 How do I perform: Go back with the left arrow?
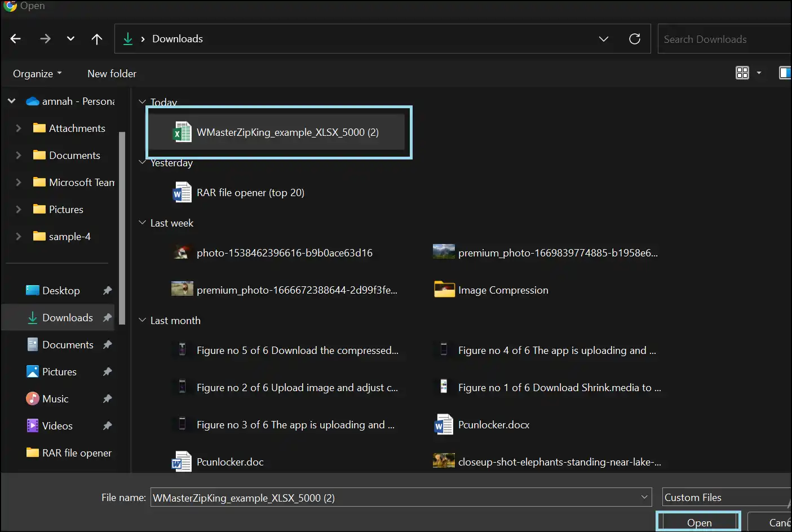(16, 39)
